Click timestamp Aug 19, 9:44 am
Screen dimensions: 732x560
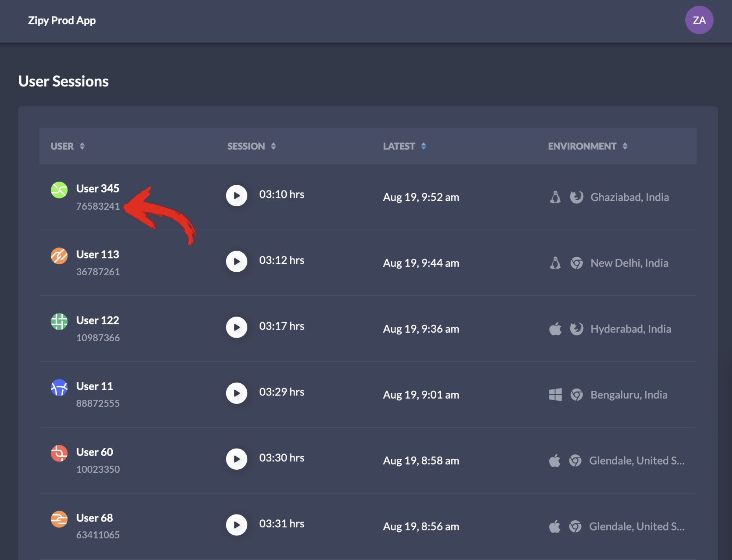pyautogui.click(x=421, y=263)
